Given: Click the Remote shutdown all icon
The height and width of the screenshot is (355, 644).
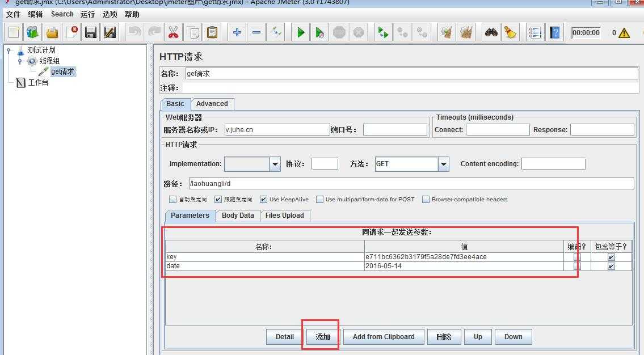Looking at the screenshot, I should pyautogui.click(x=422, y=32).
